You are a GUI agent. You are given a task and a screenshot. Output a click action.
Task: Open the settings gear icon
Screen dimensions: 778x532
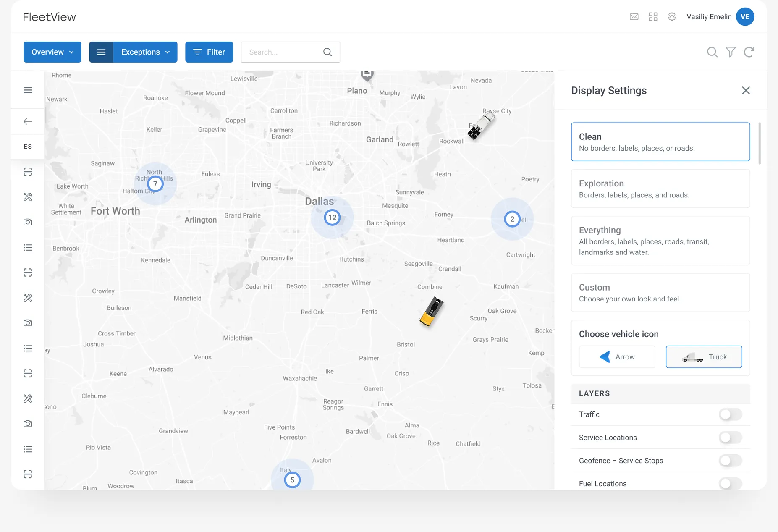click(x=672, y=17)
